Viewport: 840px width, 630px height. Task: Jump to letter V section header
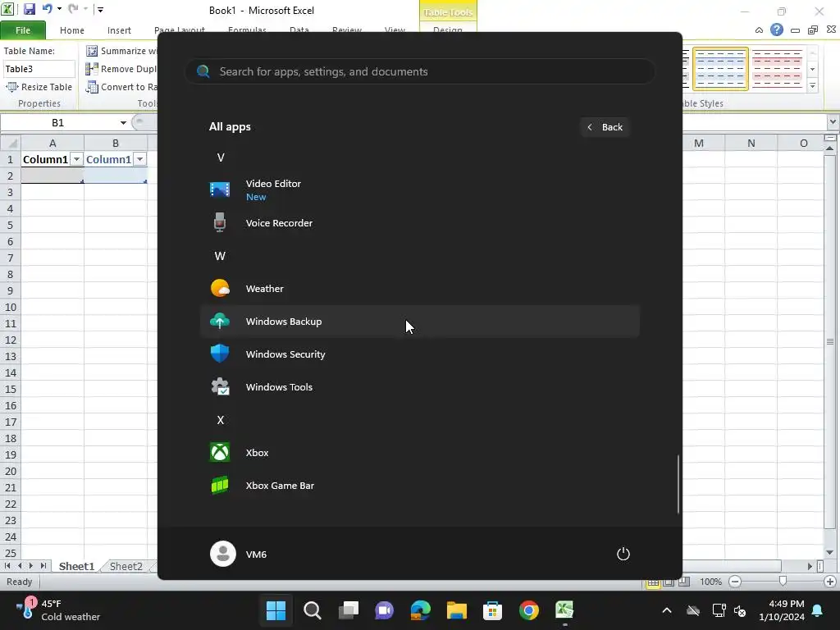coord(220,157)
